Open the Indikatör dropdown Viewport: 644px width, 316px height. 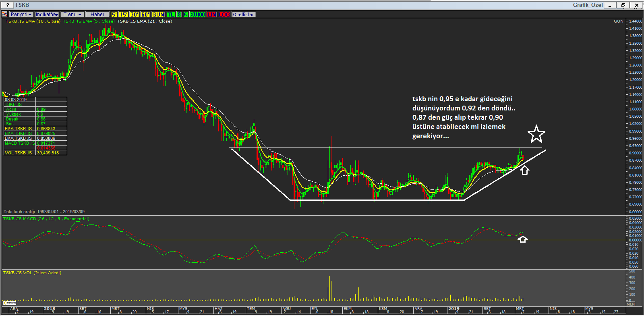pos(47,14)
